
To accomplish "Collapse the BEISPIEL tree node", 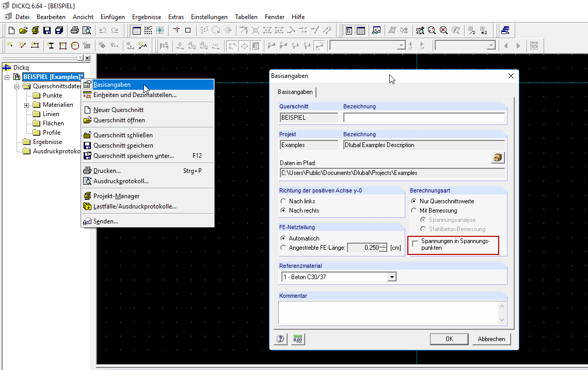I will coord(7,77).
